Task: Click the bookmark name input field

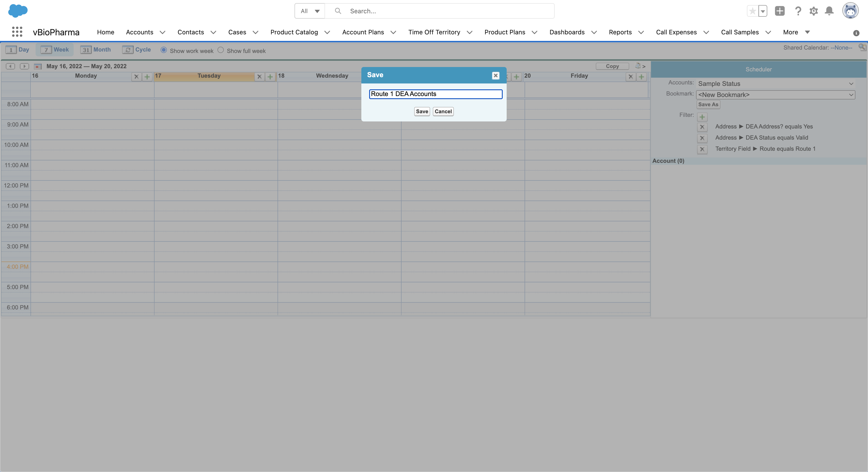Action: [x=435, y=94]
